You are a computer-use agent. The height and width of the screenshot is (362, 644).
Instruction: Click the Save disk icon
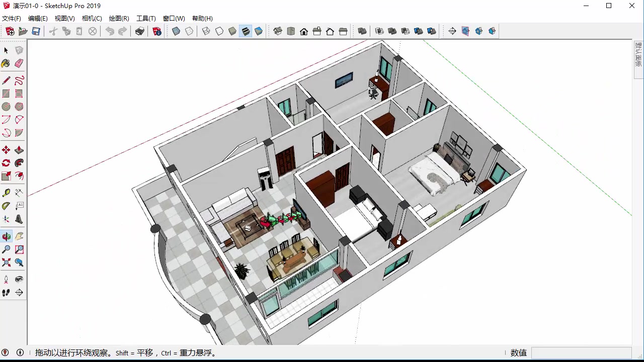click(36, 31)
